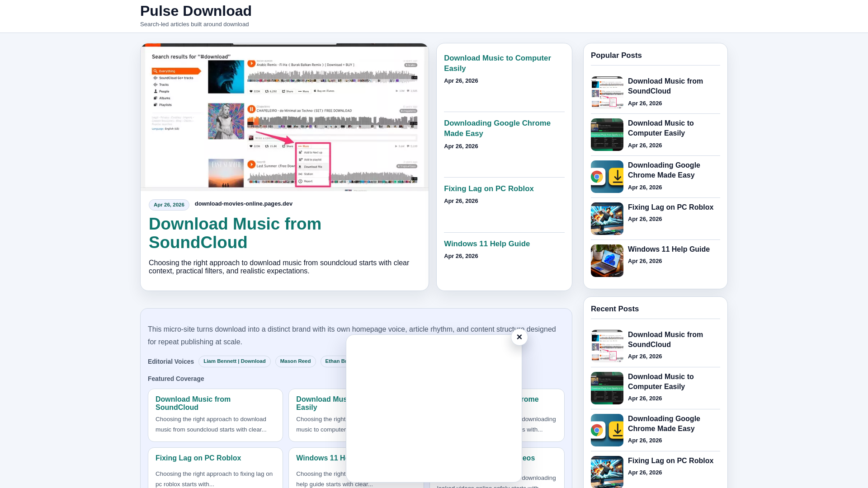Select the partially hidden Ethan editorial voice tag

(334, 361)
